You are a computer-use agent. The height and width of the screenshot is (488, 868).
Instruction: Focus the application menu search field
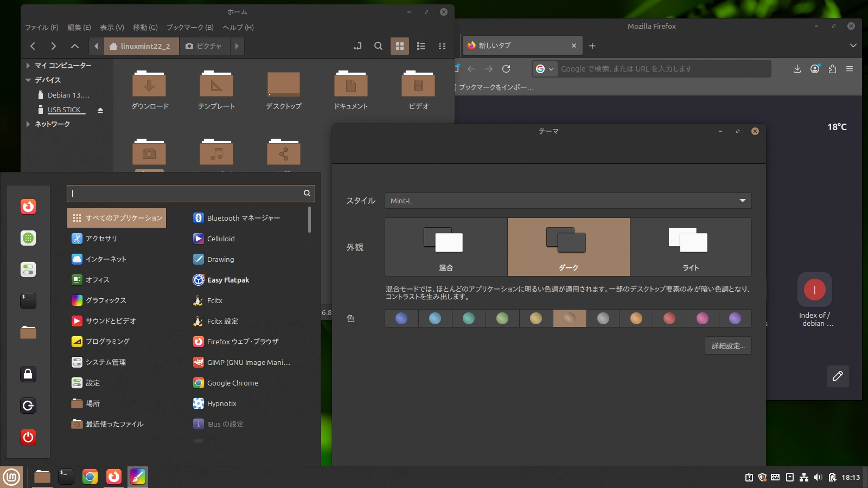click(190, 194)
